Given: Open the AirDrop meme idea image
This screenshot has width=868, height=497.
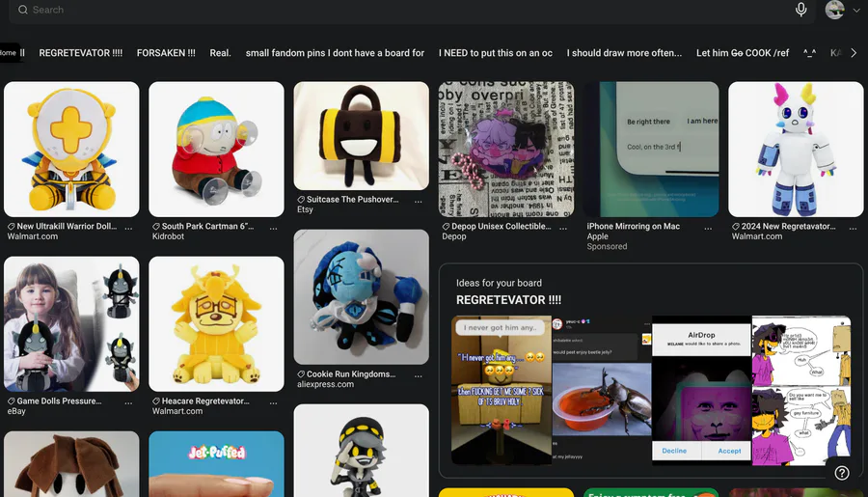Looking at the screenshot, I should click(x=701, y=390).
